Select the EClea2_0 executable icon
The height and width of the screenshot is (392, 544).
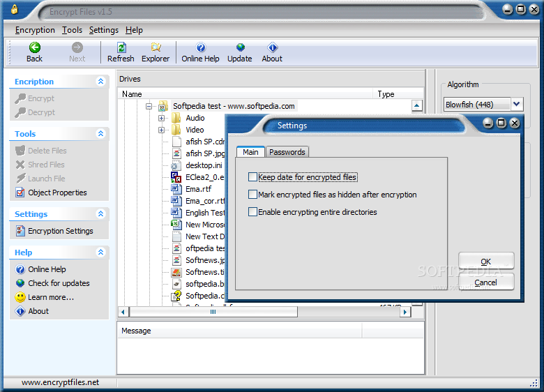pyautogui.click(x=176, y=177)
